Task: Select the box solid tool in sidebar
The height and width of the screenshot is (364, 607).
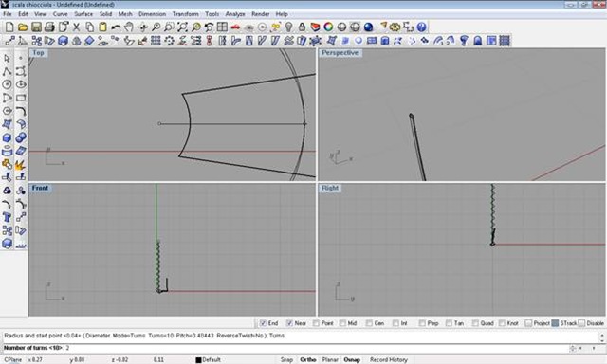Action: click(x=7, y=137)
